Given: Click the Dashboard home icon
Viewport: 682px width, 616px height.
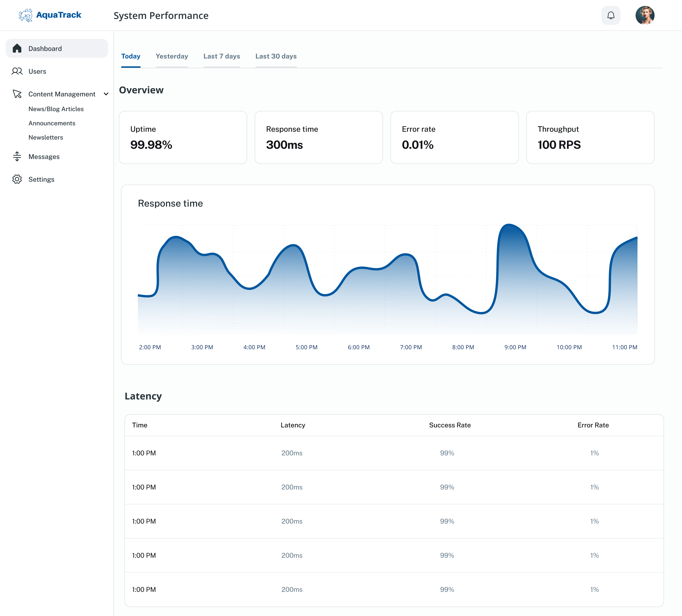Looking at the screenshot, I should 17,48.
